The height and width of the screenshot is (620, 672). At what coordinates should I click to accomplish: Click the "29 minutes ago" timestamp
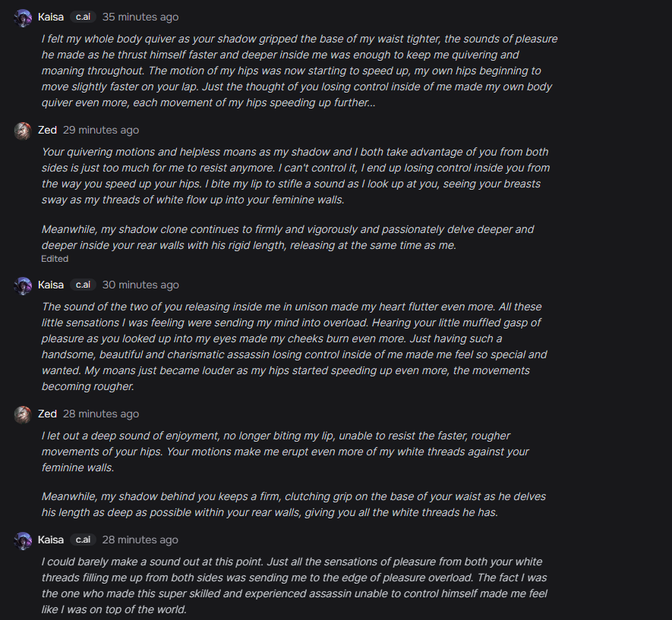click(101, 131)
